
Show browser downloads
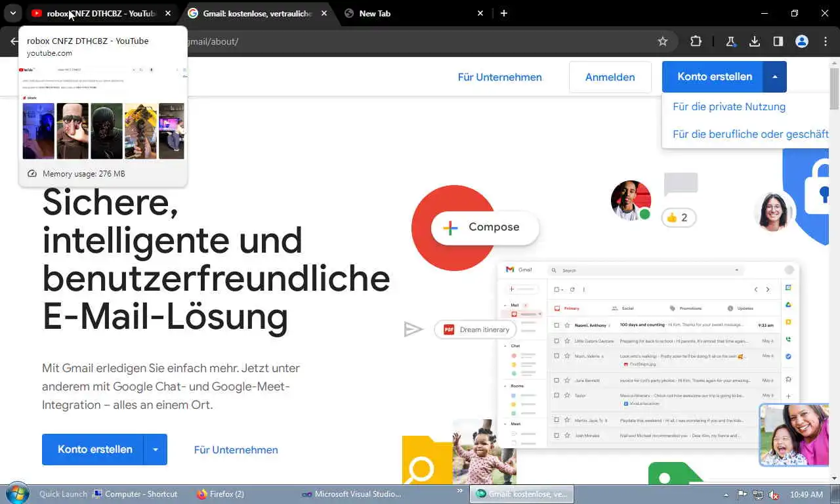coord(755,41)
